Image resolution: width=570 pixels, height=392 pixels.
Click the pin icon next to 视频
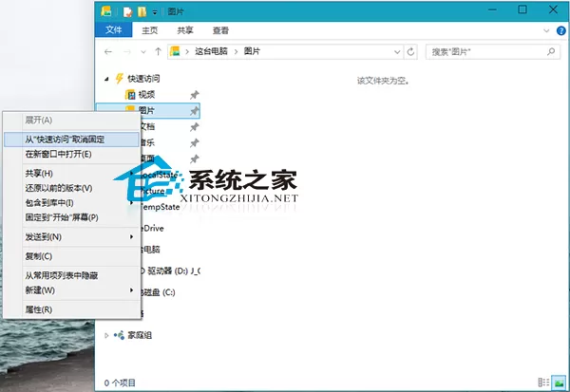click(195, 95)
